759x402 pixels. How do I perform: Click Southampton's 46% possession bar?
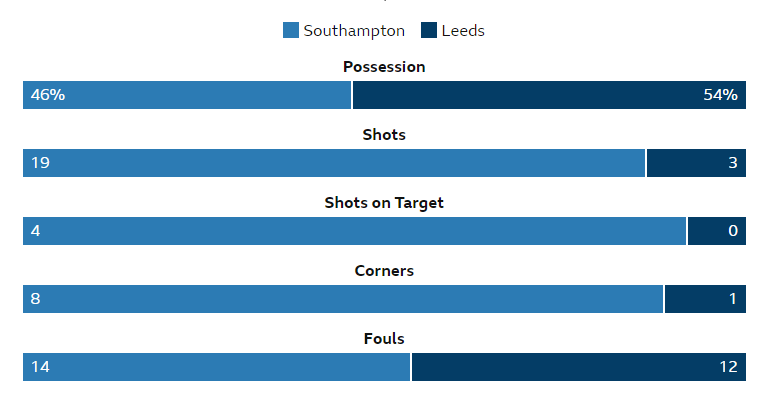[x=187, y=95]
